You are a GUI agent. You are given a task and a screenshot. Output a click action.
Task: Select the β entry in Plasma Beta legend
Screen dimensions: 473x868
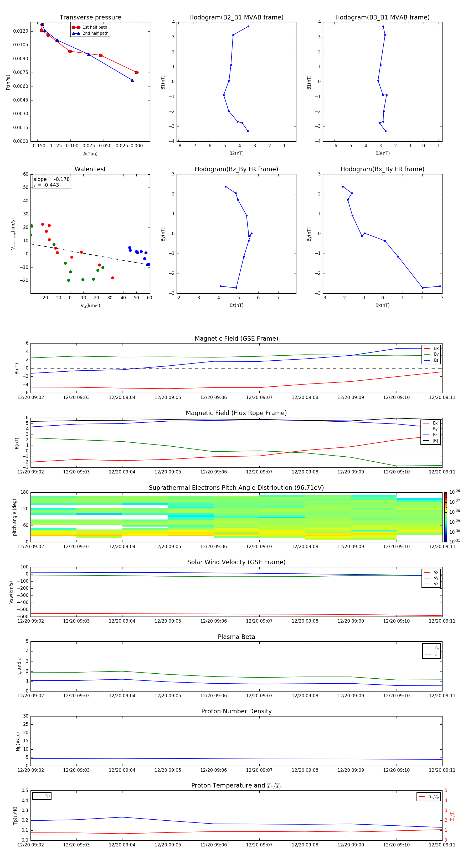click(431, 654)
